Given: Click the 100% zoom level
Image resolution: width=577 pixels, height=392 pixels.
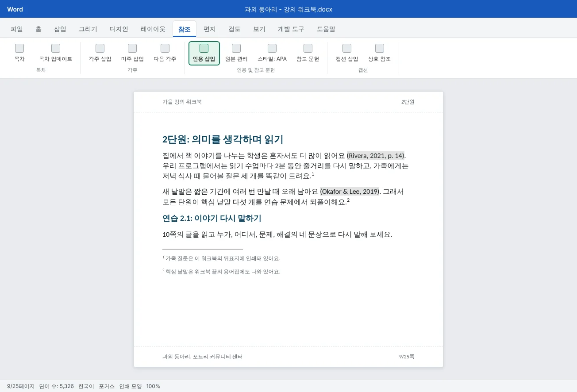Looking at the screenshot, I should click(x=153, y=386).
